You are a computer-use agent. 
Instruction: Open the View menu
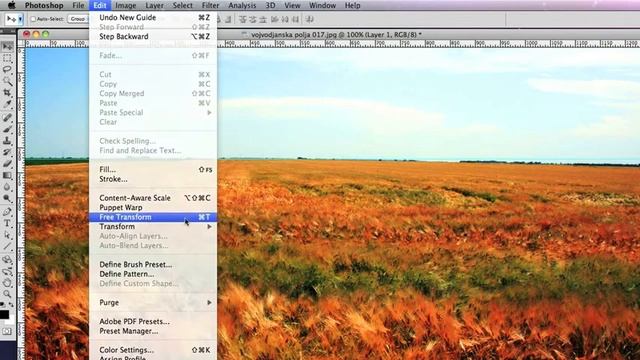pyautogui.click(x=292, y=5)
